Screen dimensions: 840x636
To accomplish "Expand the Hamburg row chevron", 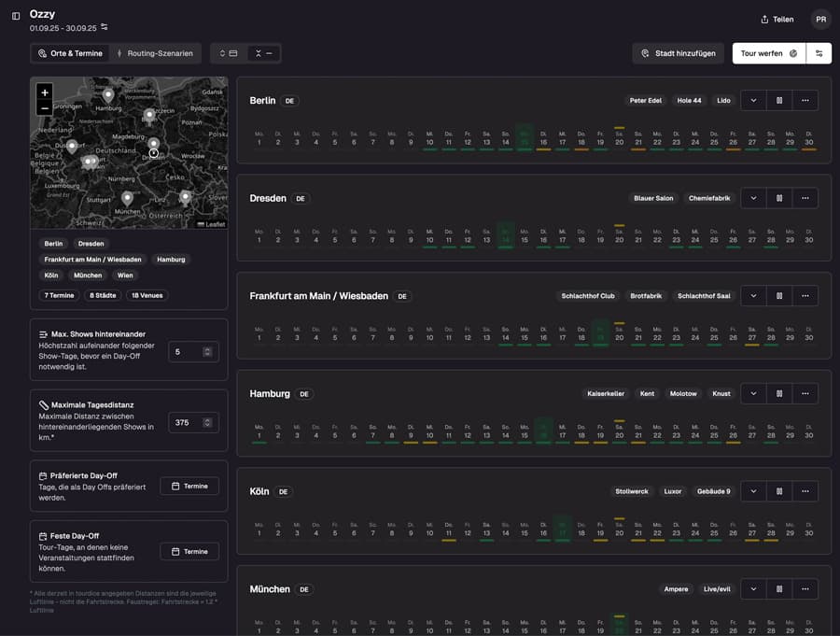I will click(x=753, y=393).
